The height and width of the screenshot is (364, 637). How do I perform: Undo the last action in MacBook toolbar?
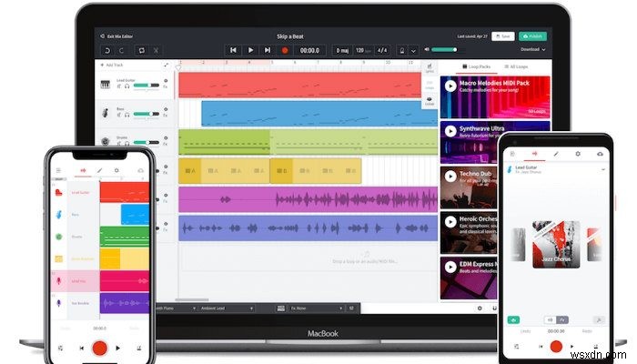point(107,50)
